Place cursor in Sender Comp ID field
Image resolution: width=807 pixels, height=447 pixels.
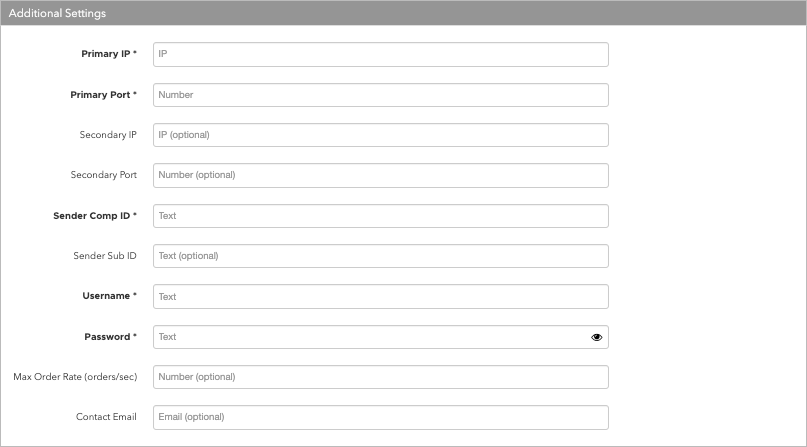pos(381,216)
